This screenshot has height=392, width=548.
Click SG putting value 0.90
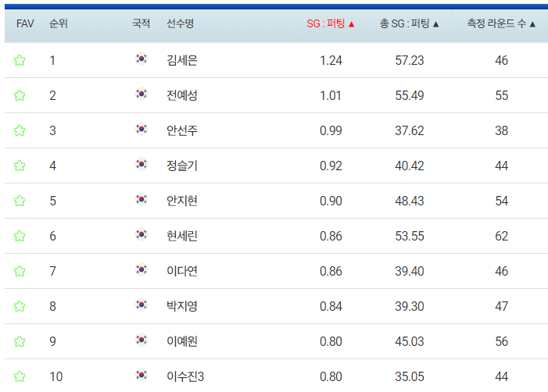pyautogui.click(x=331, y=201)
